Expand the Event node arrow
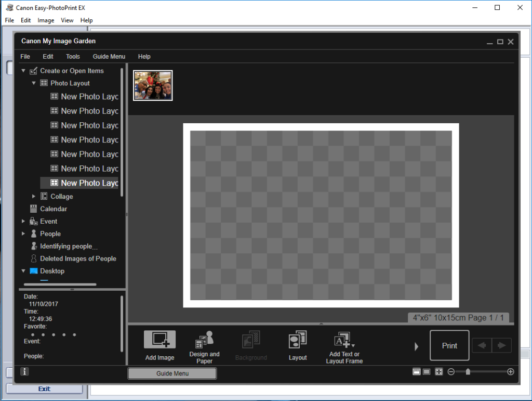The image size is (532, 401). 23,222
